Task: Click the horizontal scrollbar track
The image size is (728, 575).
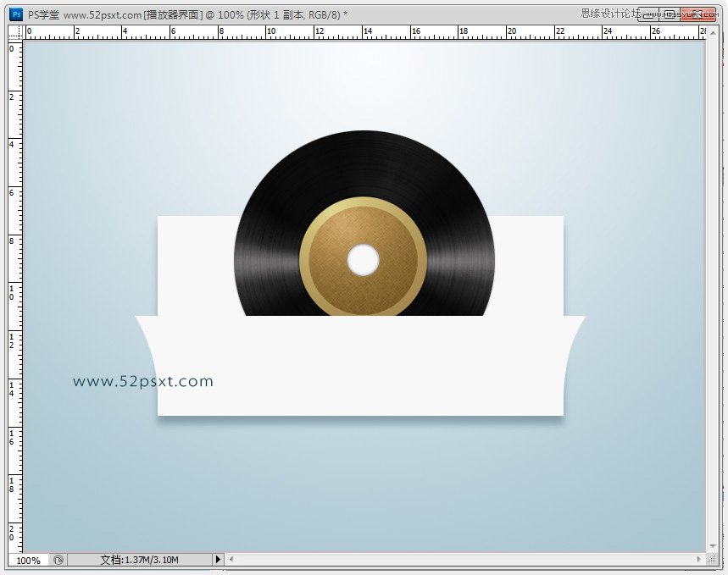Action: coord(464,559)
